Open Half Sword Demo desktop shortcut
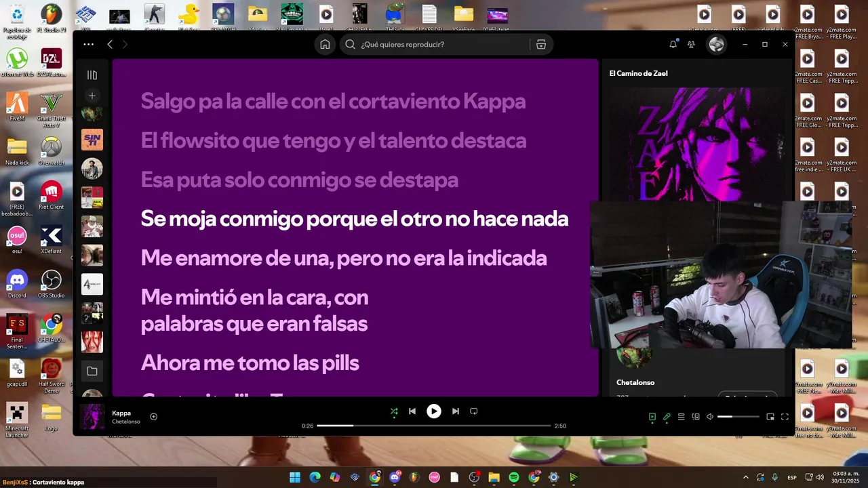Image resolution: width=868 pixels, height=488 pixels. point(52,376)
